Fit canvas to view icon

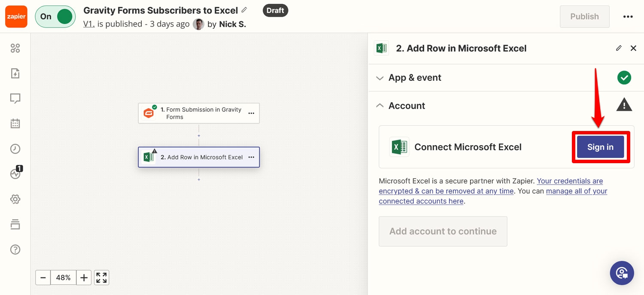click(x=102, y=277)
